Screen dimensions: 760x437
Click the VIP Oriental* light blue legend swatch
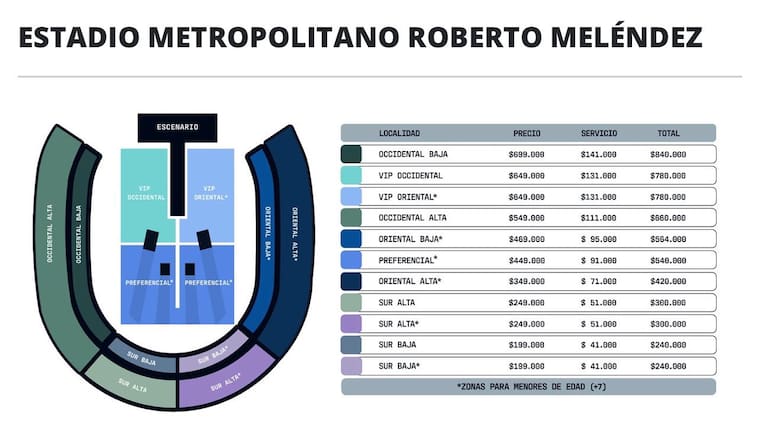pos(351,197)
